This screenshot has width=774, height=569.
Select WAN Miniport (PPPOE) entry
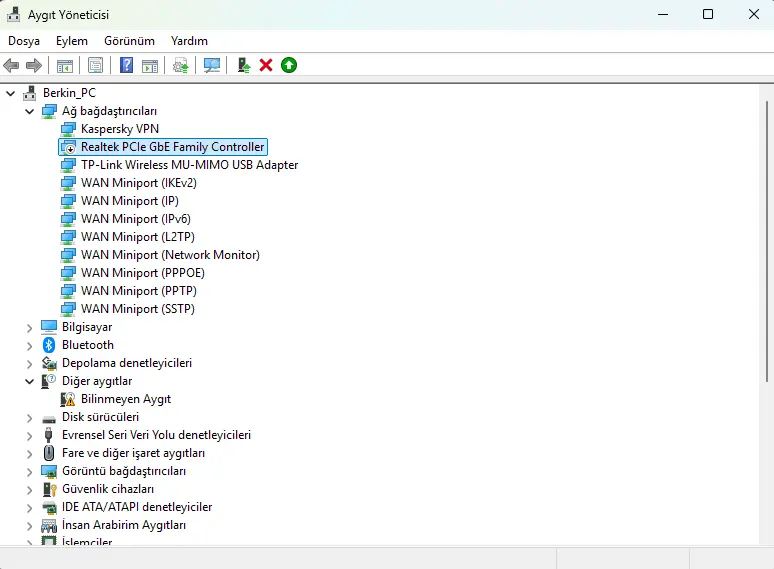[x=143, y=273]
